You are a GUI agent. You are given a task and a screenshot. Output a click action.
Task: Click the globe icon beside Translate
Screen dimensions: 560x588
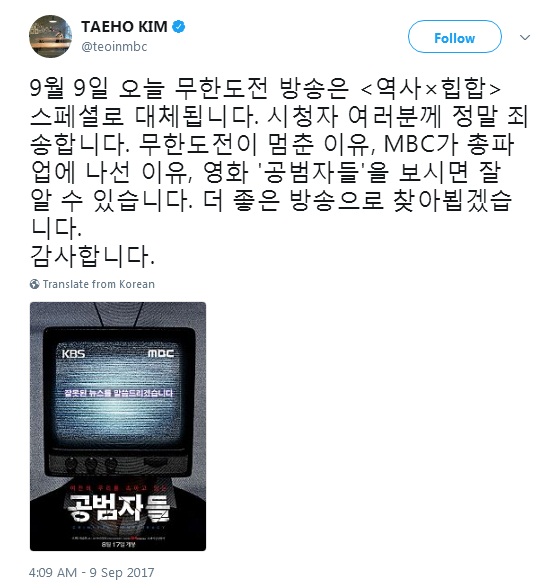pyautogui.click(x=35, y=284)
